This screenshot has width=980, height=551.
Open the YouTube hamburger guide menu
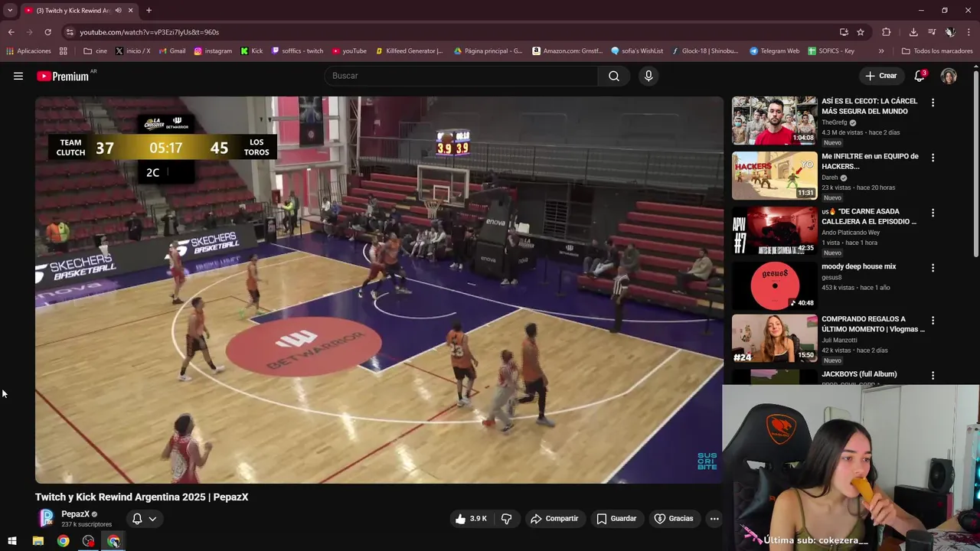[x=18, y=76]
